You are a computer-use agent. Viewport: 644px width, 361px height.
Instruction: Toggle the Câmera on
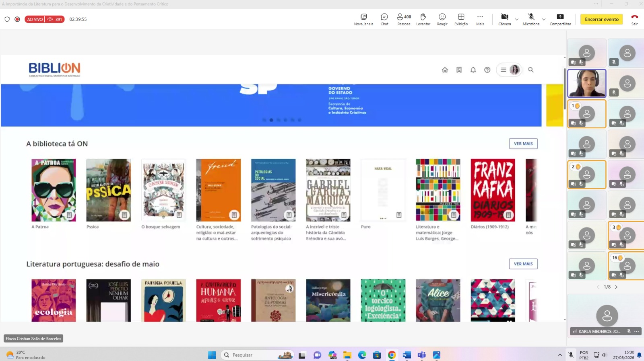pyautogui.click(x=504, y=19)
